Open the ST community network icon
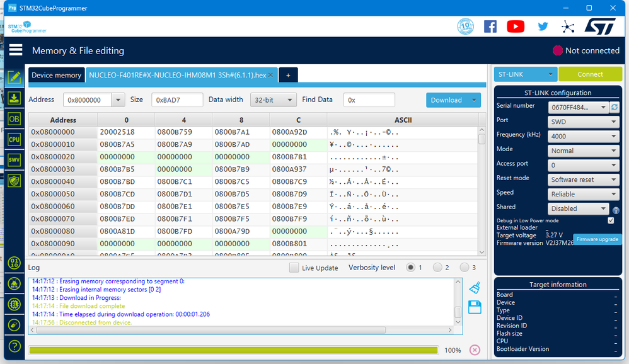Image resolution: width=629 pixels, height=364 pixels. tap(568, 27)
